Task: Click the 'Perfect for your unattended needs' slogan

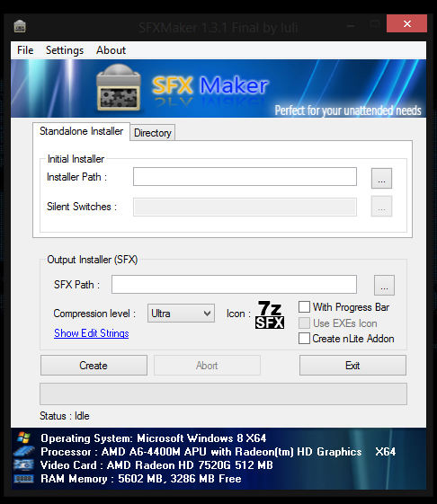Action: pyautogui.click(x=348, y=111)
